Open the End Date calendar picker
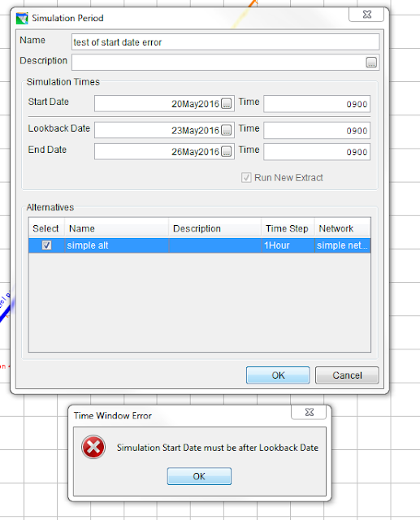Image resolution: width=420 pixels, height=520 pixels. click(227, 152)
